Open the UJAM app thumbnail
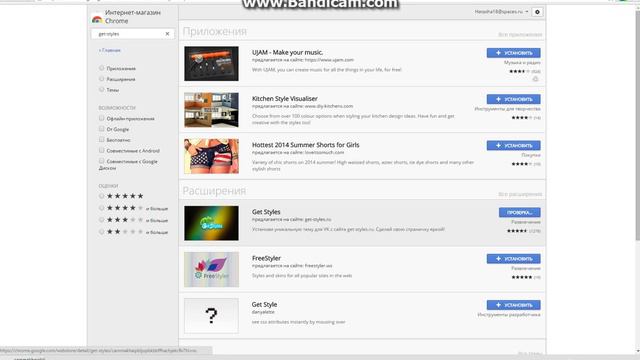 (211, 64)
